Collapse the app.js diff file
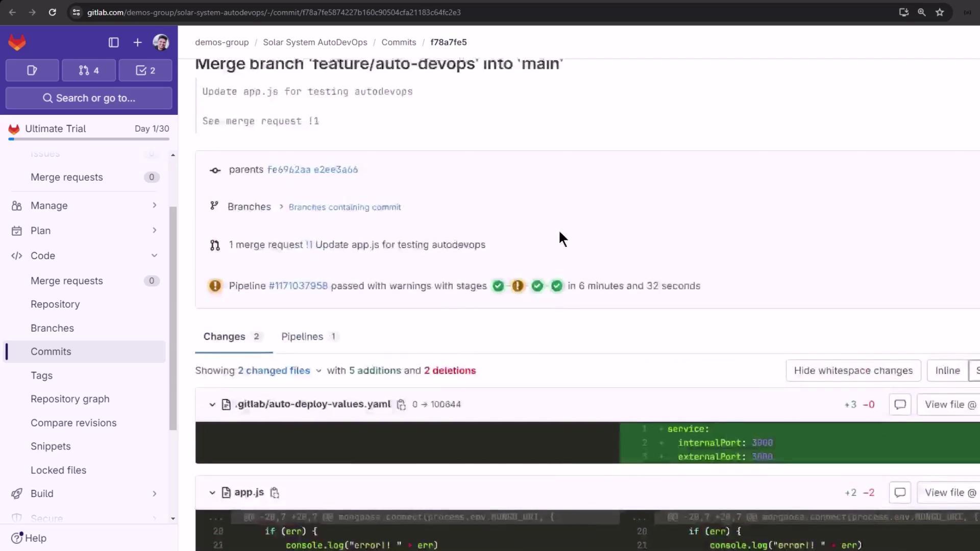The width and height of the screenshot is (980, 551). pyautogui.click(x=212, y=493)
